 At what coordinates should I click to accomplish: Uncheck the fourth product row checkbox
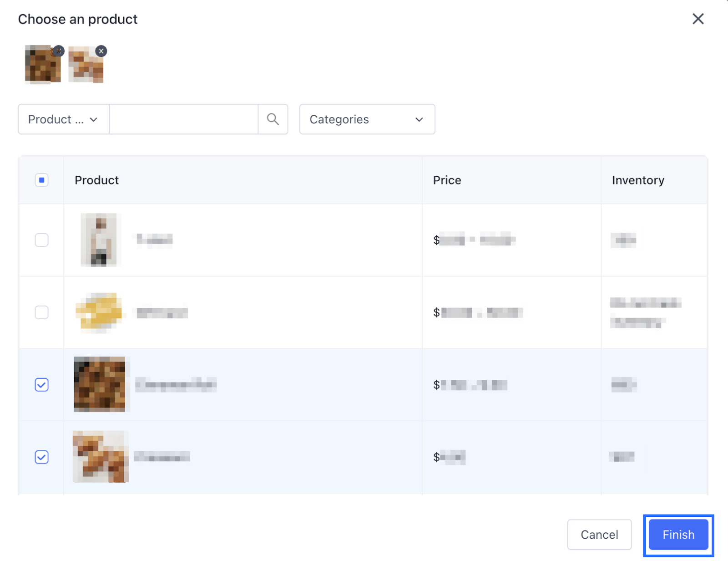[x=41, y=457]
